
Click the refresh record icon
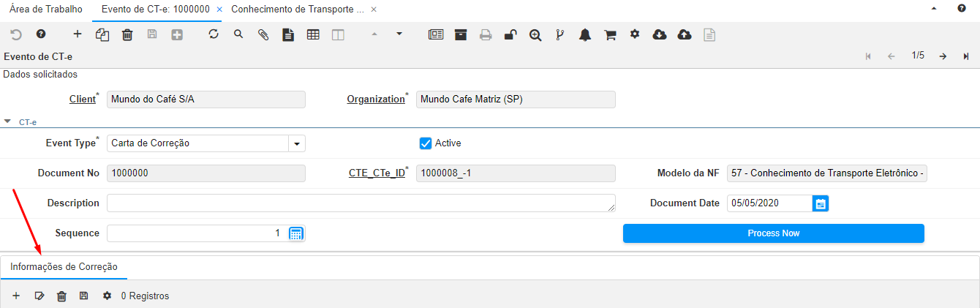point(214,34)
